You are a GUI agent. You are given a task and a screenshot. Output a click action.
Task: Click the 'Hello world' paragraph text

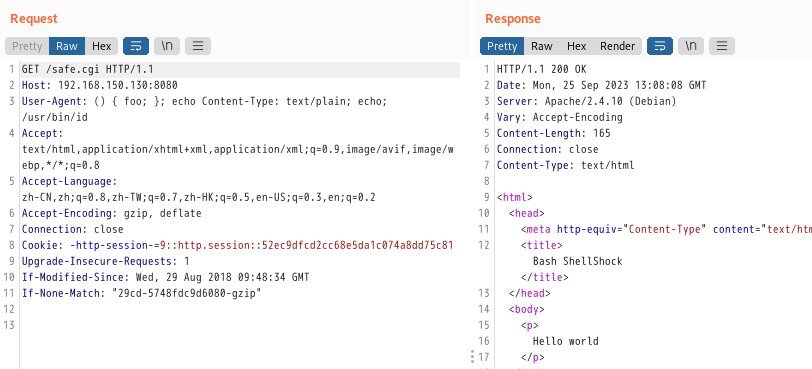click(x=566, y=342)
